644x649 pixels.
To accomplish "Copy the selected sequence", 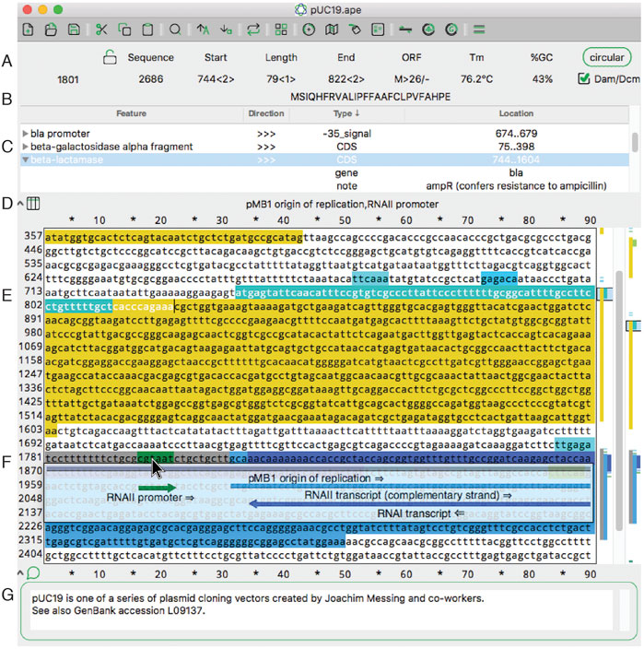I will tap(124, 29).
